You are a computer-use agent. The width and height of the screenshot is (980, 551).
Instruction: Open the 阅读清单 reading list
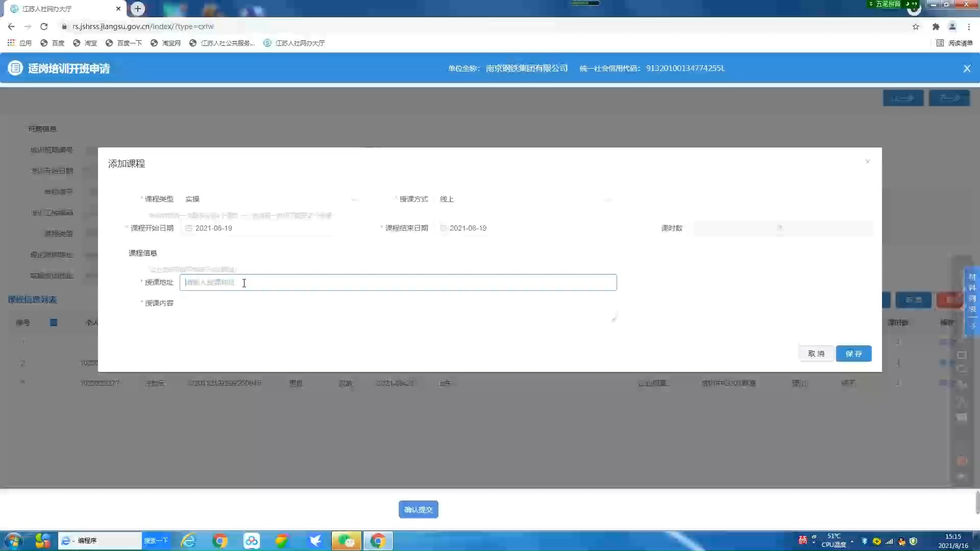coord(955,43)
